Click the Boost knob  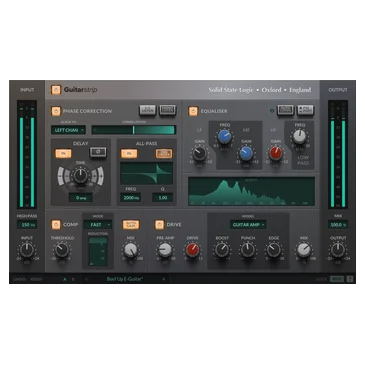point(222,250)
